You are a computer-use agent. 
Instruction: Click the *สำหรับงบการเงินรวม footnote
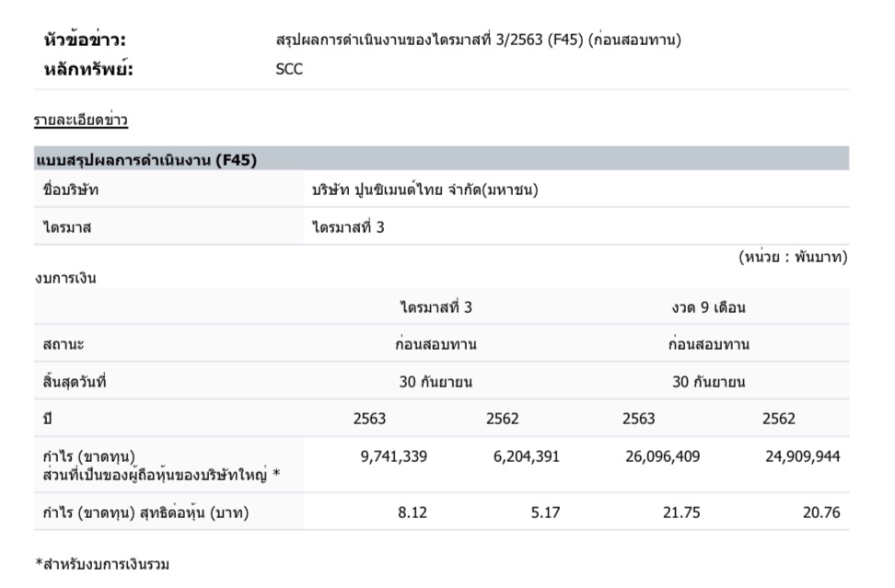pyautogui.click(x=102, y=563)
